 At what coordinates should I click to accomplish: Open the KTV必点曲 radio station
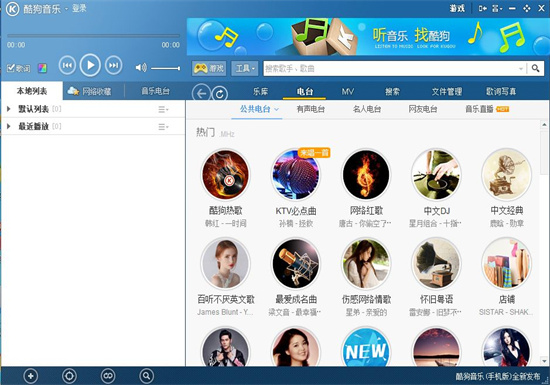pos(296,175)
